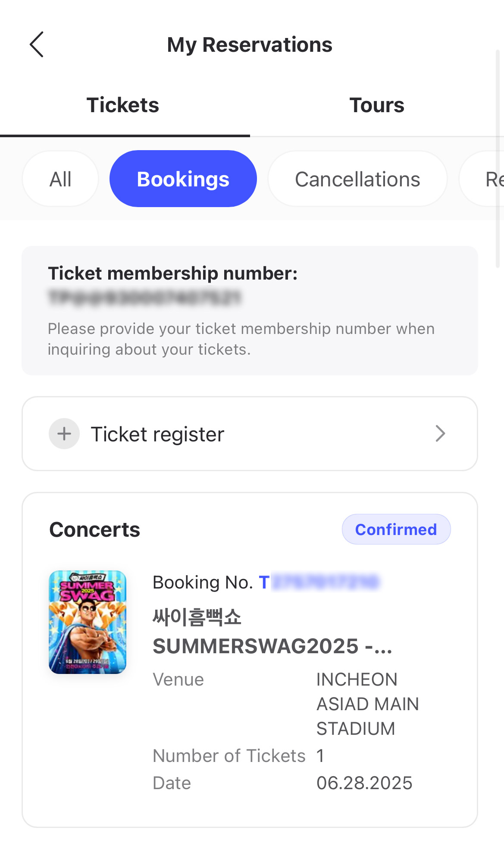Tap the INCHEON ASIAD MAIN STADIUM venue text
The image size is (504, 853).
tap(367, 704)
